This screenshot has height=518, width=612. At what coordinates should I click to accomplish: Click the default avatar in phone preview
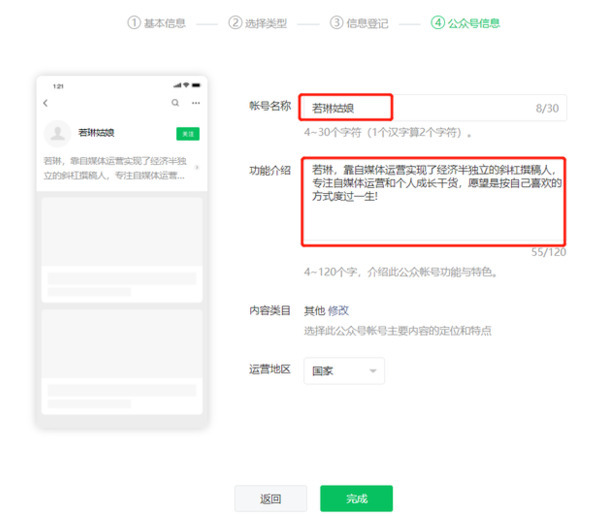(58, 132)
